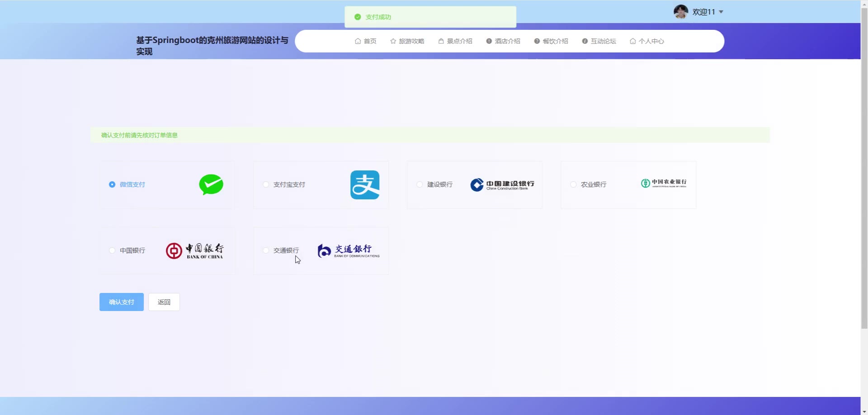This screenshot has width=868, height=415.
Task: Choose the 农业银行 radio option
Action: point(573,184)
